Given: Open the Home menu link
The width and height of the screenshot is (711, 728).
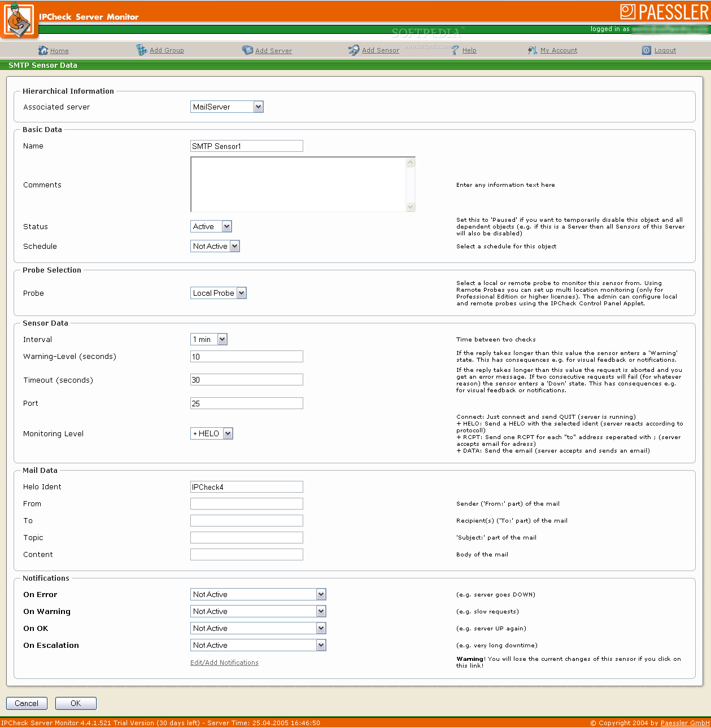Looking at the screenshot, I should (59, 51).
